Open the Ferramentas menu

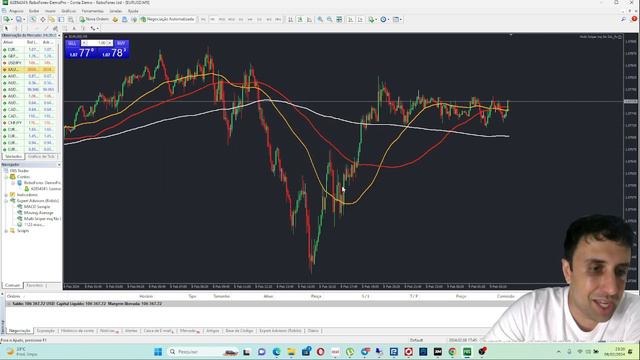click(x=93, y=11)
